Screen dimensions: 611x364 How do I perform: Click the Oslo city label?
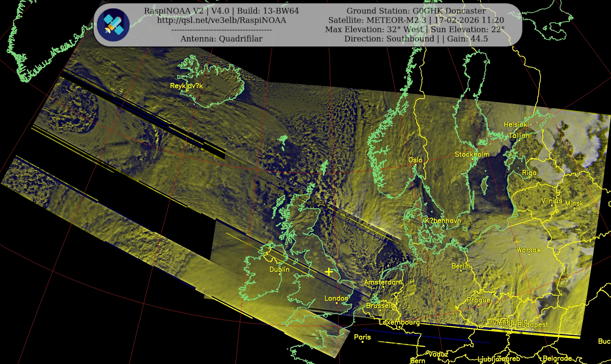point(415,160)
